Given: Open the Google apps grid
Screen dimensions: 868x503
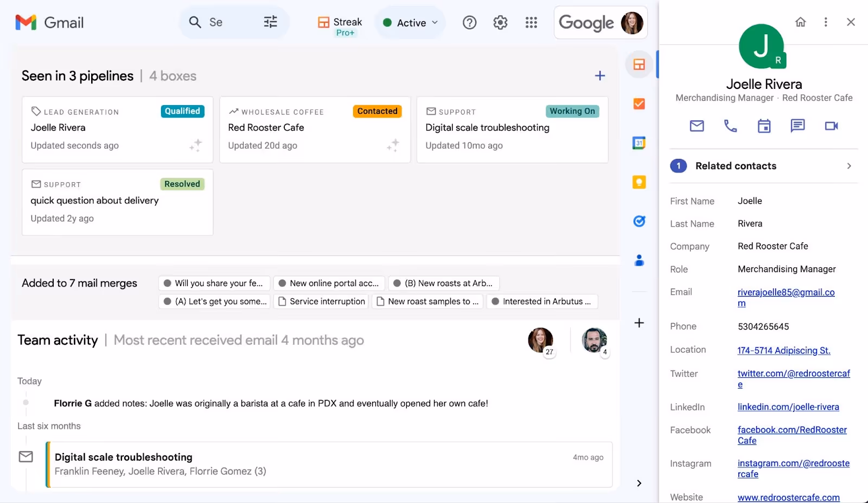Looking at the screenshot, I should [531, 22].
